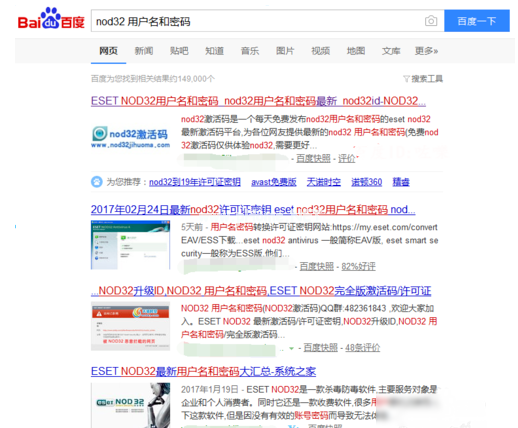Open camera image search icon
The image size is (518, 428).
(x=431, y=21)
